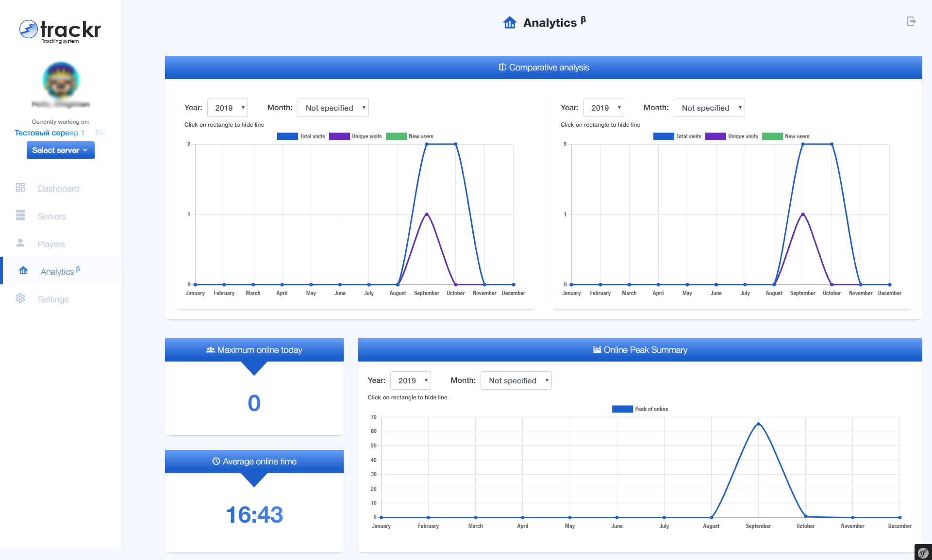The height and width of the screenshot is (560, 932).
Task: Click the Select server button
Action: pos(61,150)
